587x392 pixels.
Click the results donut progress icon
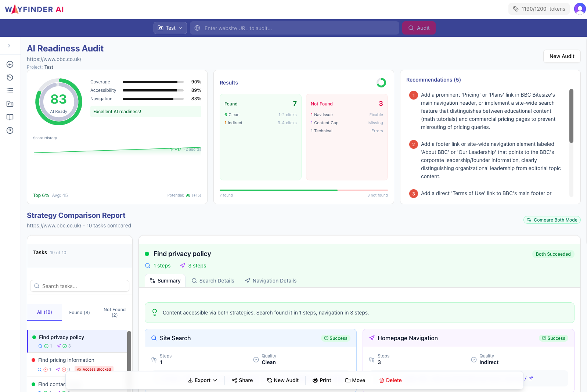(381, 83)
